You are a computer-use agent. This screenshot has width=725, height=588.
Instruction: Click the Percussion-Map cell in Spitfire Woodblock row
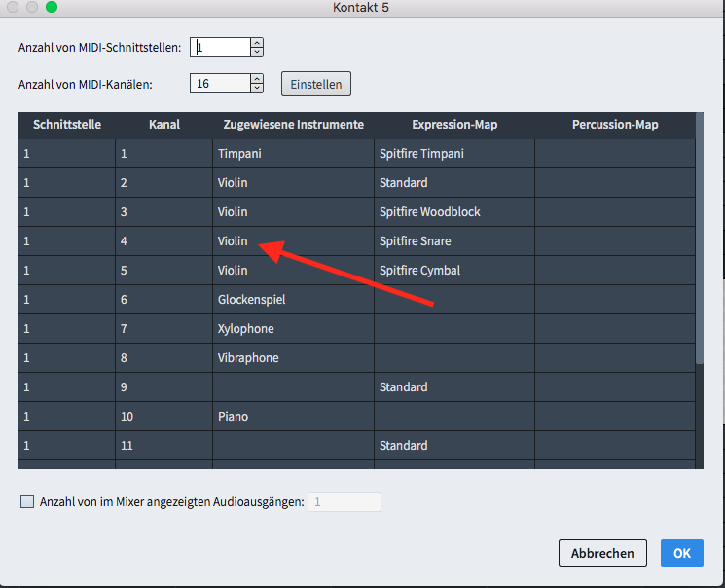pos(615,212)
